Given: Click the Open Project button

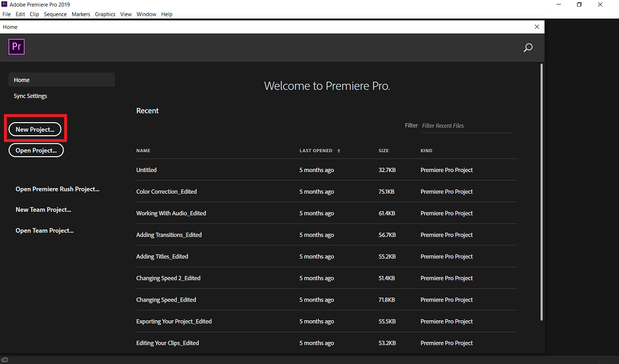Looking at the screenshot, I should (36, 150).
